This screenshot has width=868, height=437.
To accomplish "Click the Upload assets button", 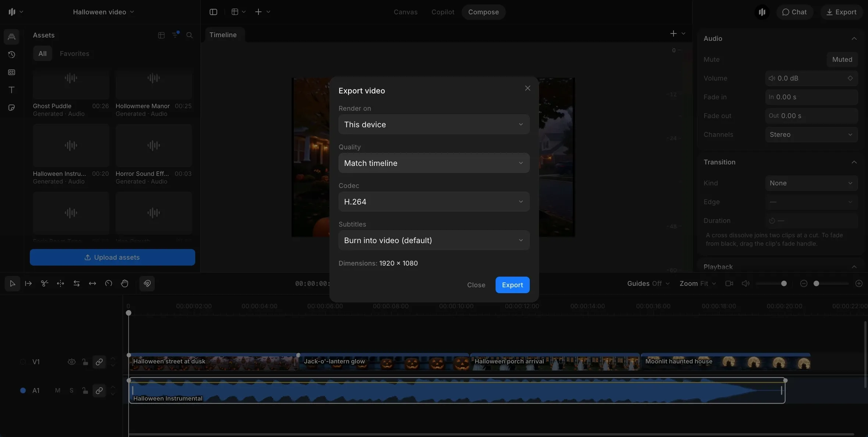I will 112,257.
